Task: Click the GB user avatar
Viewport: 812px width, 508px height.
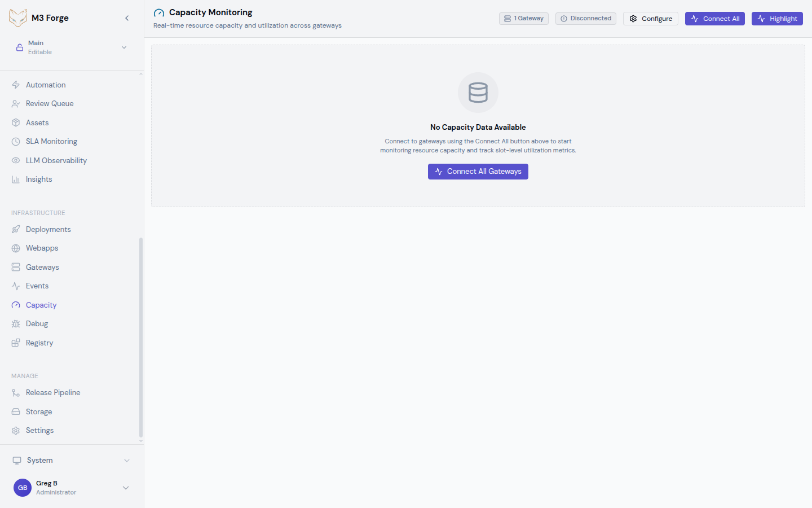Action: 23,488
